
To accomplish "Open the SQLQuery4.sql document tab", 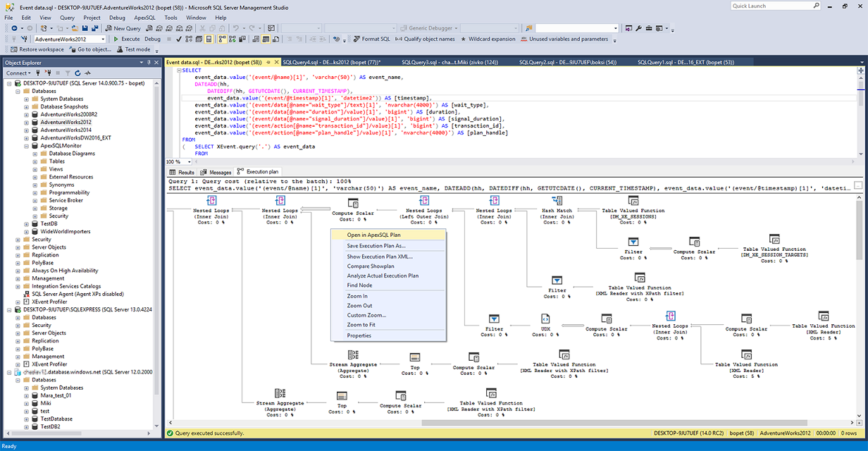I will [330, 62].
